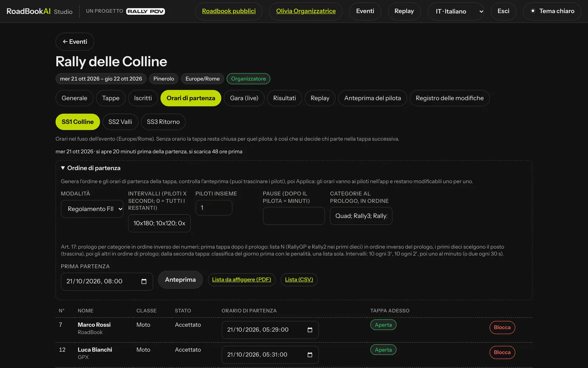The width and height of the screenshot is (588, 368).
Task: Open calendar picker for Marco Rossi start time
Action: point(310,330)
